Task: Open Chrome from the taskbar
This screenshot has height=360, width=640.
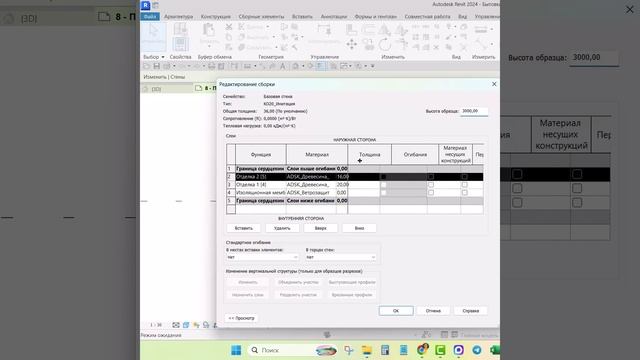Action: coord(422,349)
